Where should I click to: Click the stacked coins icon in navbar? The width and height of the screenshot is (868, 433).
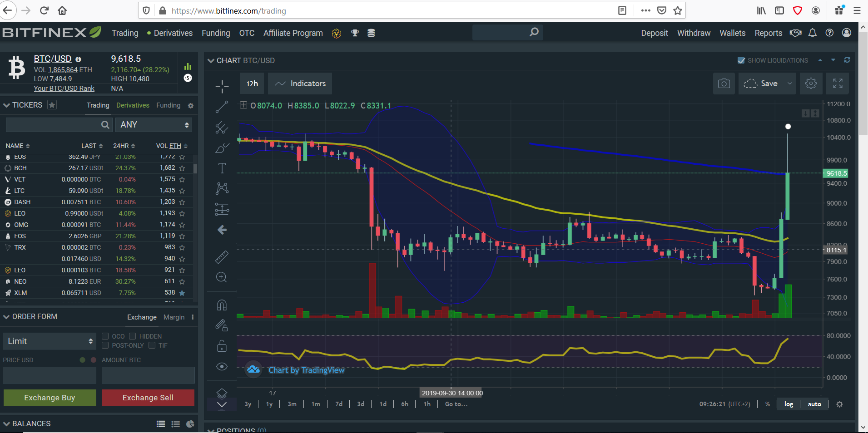point(371,33)
